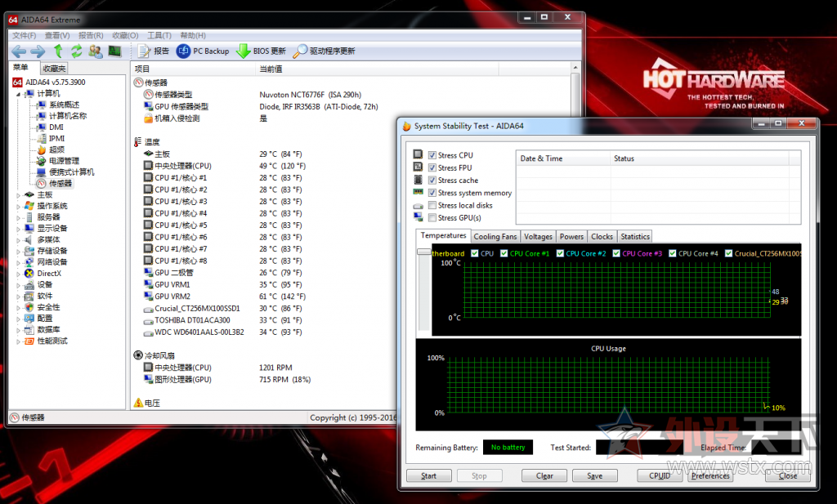The width and height of the screenshot is (837, 504).
Task: Toggle Crucial_CT256MX100 graph checkbox
Action: 728,253
